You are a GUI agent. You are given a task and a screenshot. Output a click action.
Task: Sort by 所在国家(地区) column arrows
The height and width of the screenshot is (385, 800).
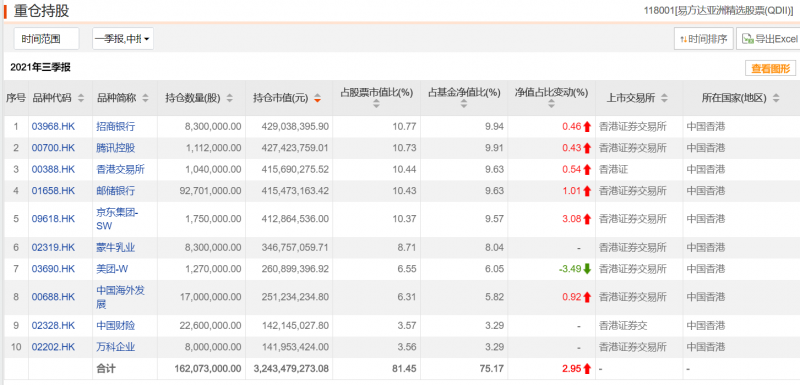[x=776, y=98]
